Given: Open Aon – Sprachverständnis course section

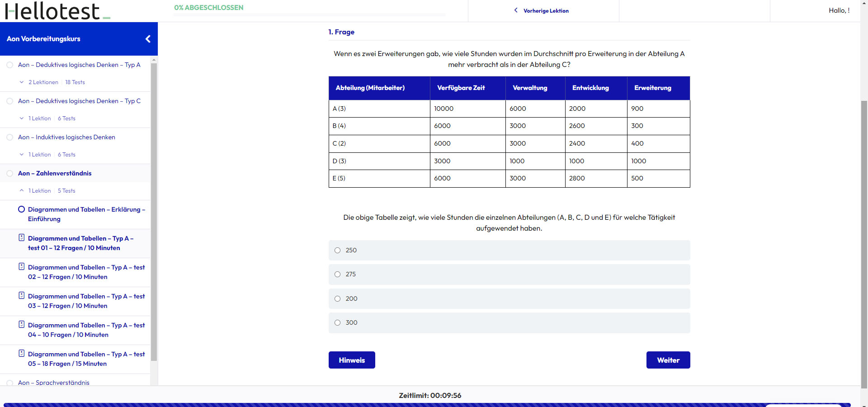Looking at the screenshot, I should (x=54, y=383).
